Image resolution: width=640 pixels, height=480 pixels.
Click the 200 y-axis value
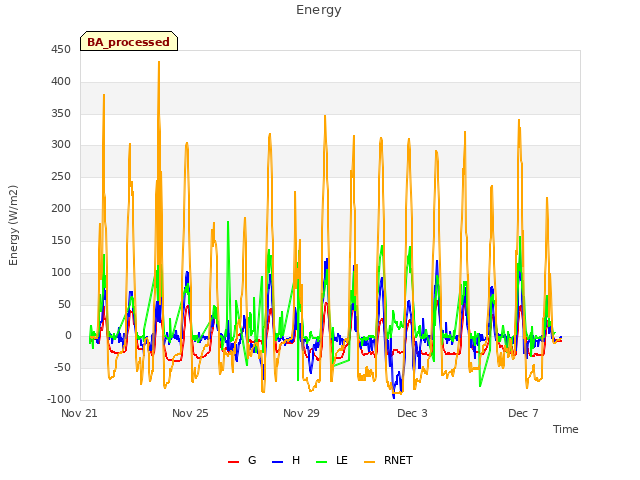tap(61, 209)
